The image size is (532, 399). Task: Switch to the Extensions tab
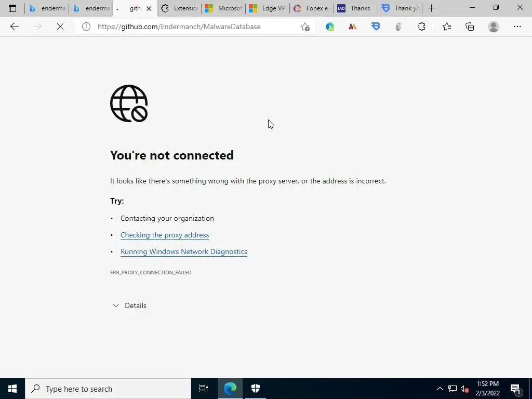pos(179,8)
